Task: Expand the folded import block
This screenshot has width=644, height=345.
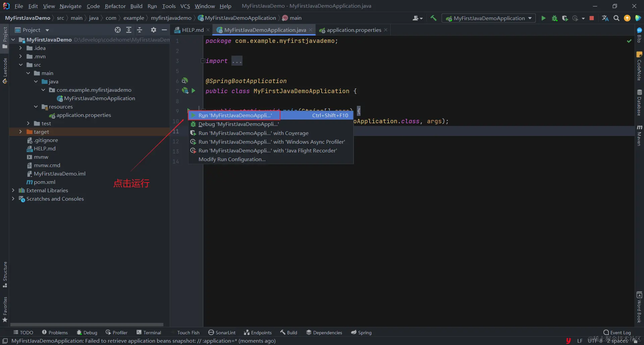Action: [203, 61]
